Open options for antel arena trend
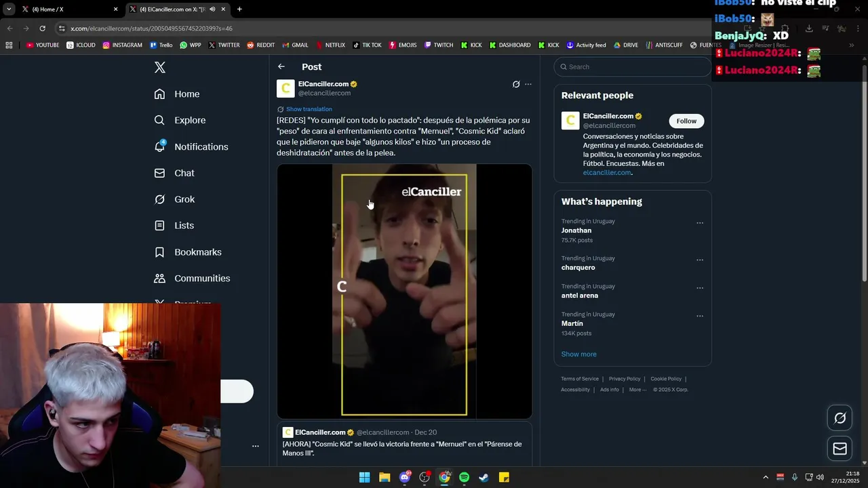 [x=700, y=288]
